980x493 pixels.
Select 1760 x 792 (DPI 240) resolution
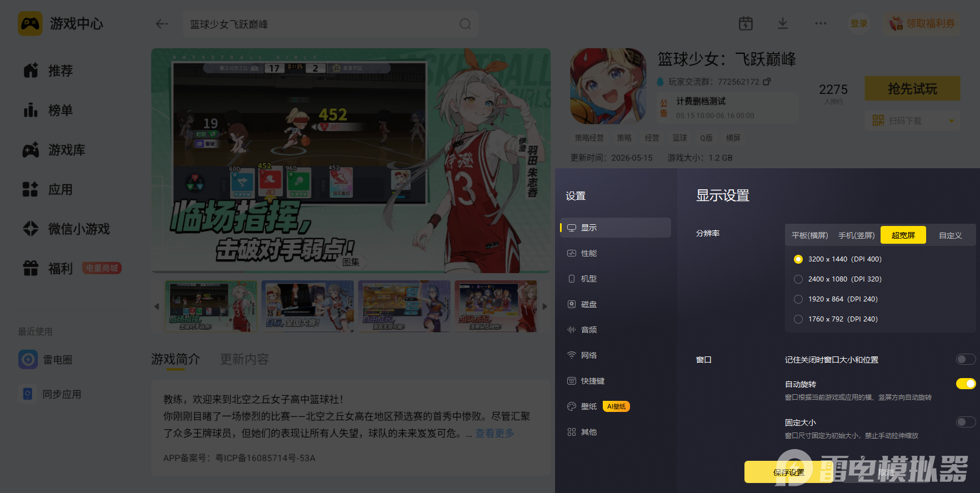pyautogui.click(x=798, y=319)
